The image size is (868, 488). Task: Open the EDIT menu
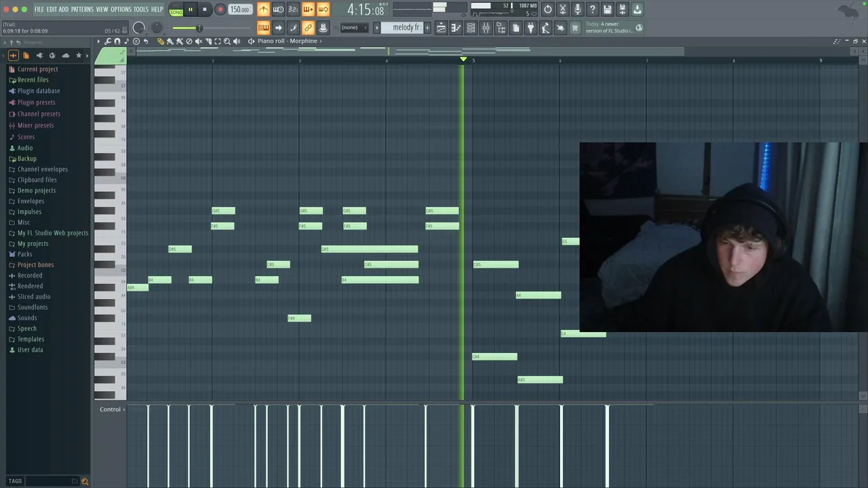point(52,9)
